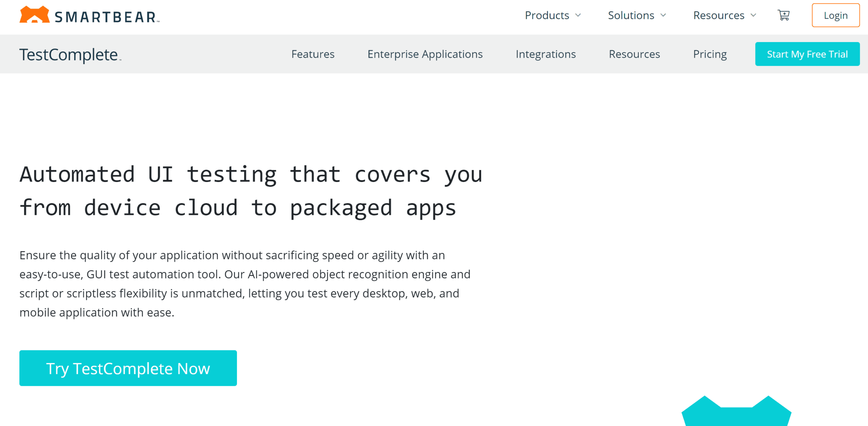Viewport: 868px width, 426px height.
Task: Click the SMARTBEAR wordmark text
Action: [107, 17]
